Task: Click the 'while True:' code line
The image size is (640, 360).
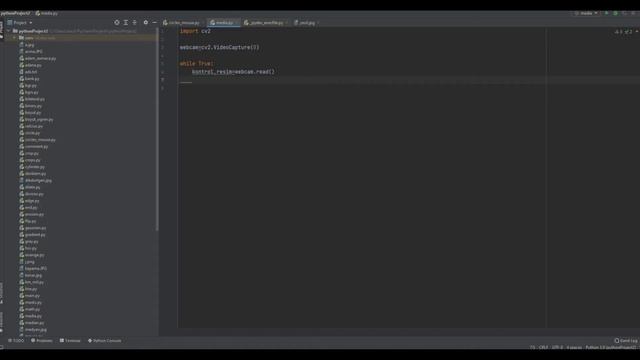Action: tap(197, 64)
